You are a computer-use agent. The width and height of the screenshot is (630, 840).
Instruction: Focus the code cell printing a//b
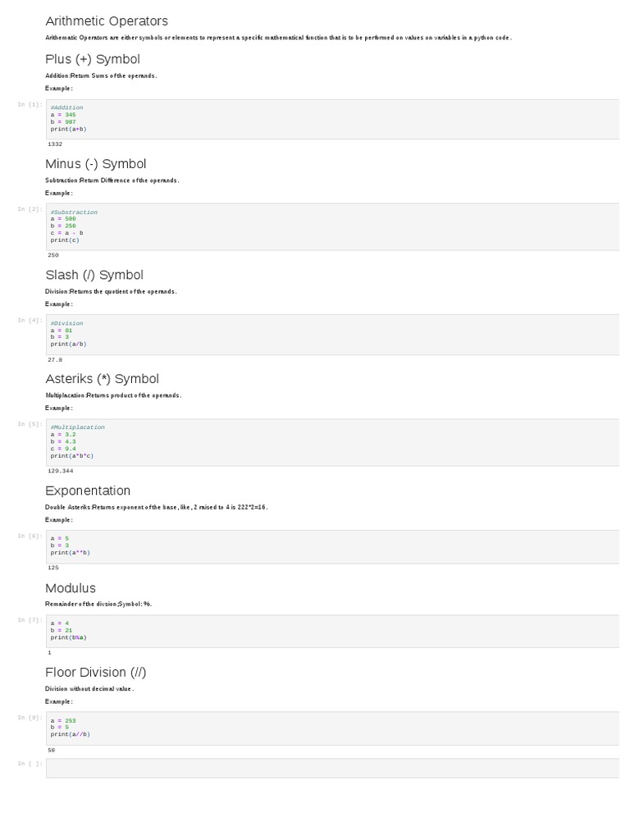(x=332, y=728)
